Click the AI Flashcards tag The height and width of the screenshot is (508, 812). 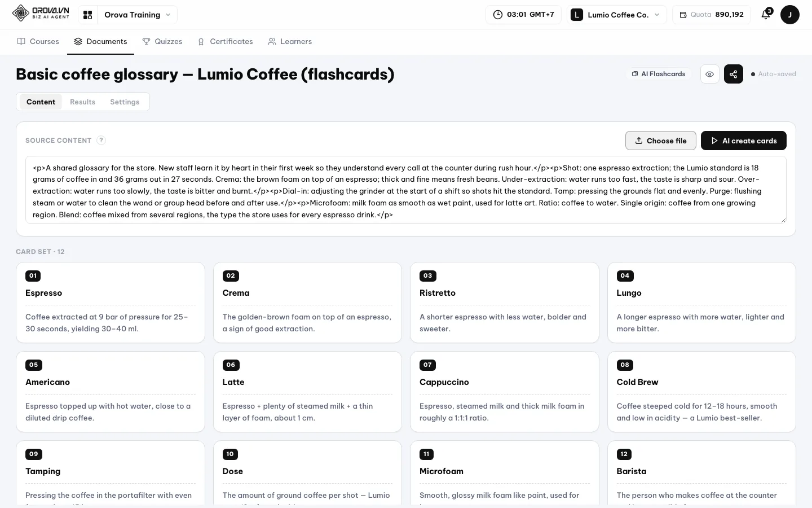[x=659, y=74]
